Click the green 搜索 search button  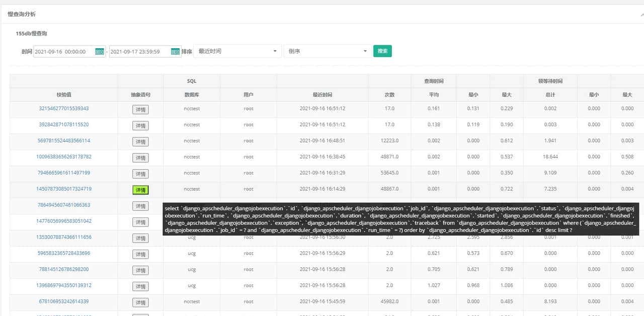coord(382,51)
